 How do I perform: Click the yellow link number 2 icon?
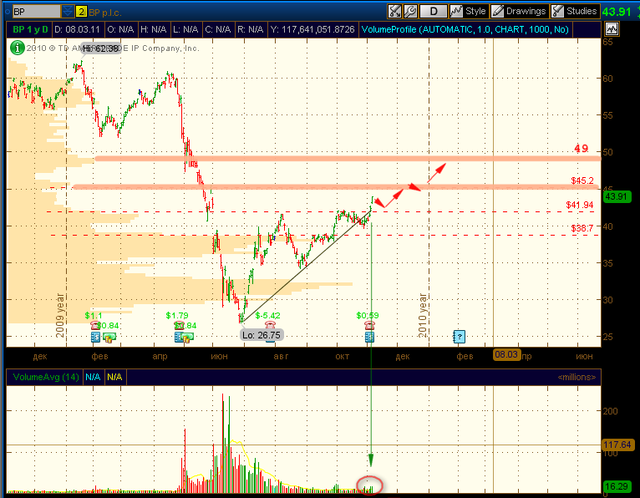[x=81, y=12]
